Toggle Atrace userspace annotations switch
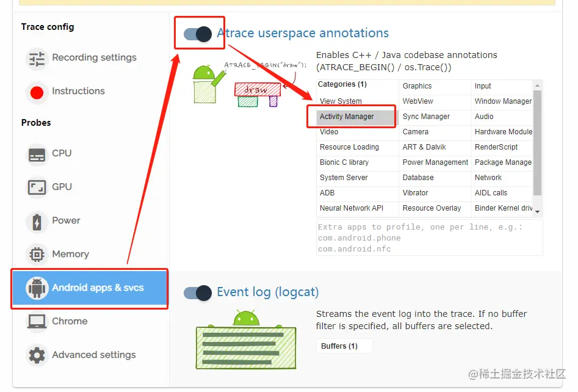578x392 pixels. point(198,34)
